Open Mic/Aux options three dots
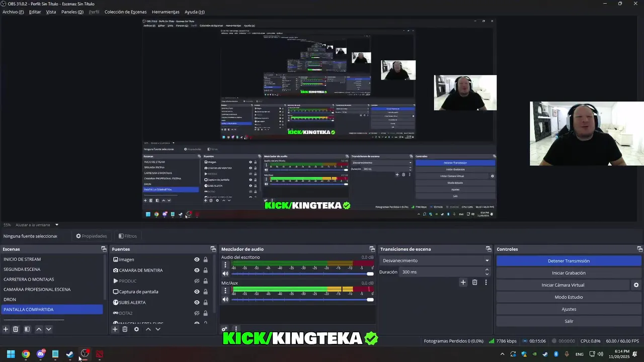644x362 pixels. (x=225, y=290)
